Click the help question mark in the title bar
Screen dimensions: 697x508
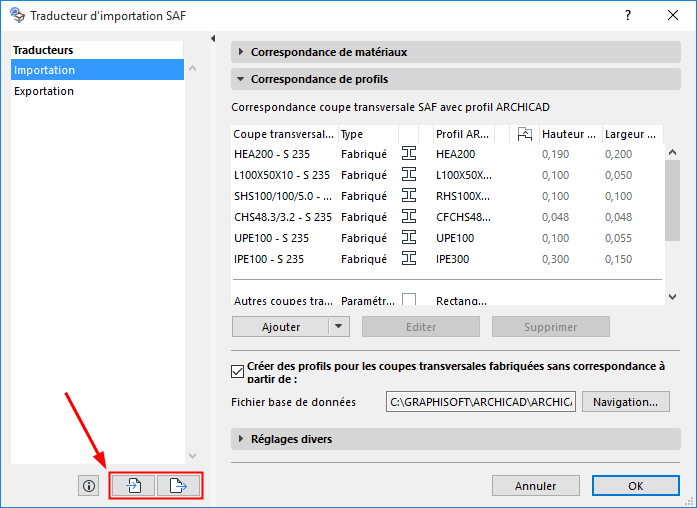[628, 16]
